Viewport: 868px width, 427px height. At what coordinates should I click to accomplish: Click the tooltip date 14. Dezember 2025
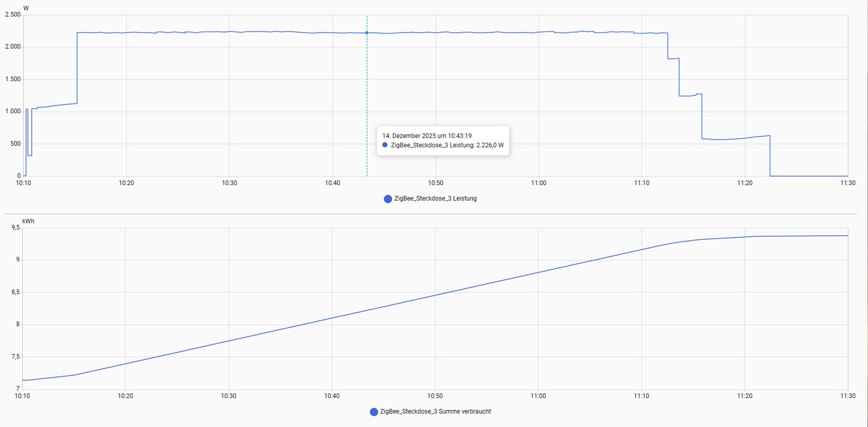point(409,136)
